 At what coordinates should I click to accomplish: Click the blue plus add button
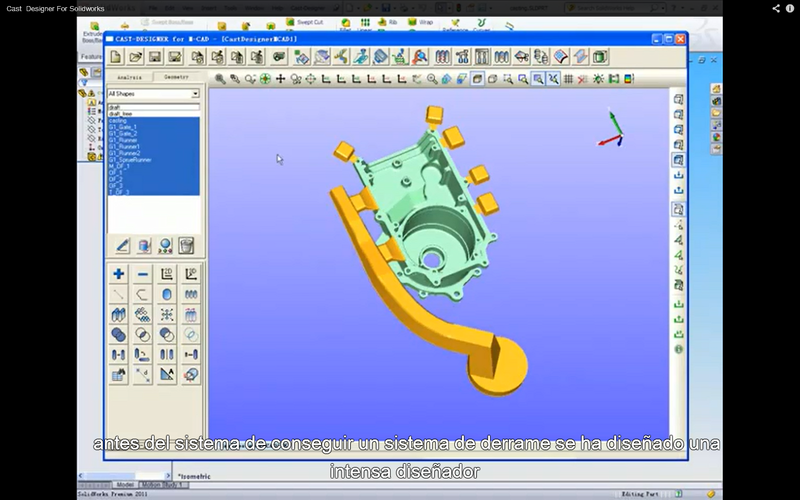118,274
